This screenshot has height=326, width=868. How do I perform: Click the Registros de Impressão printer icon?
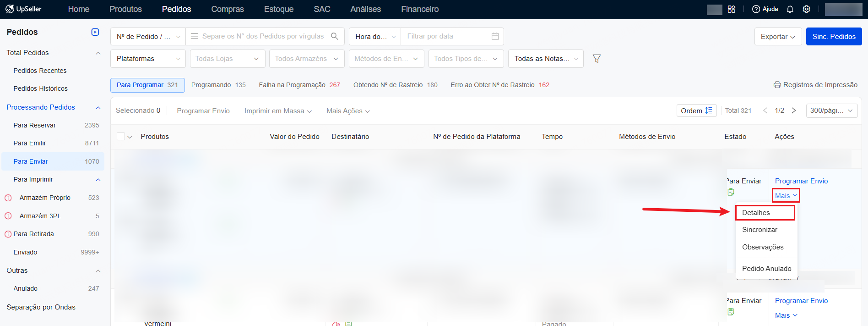777,85
